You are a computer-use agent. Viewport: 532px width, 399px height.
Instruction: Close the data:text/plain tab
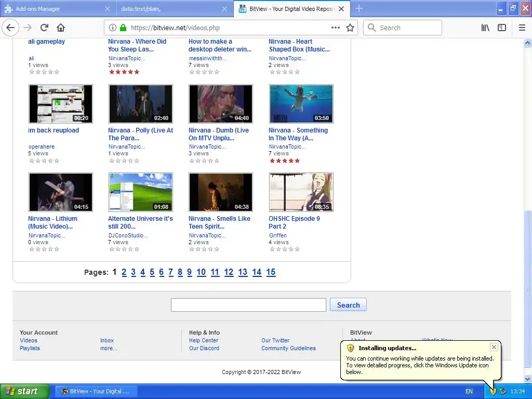tap(224, 9)
